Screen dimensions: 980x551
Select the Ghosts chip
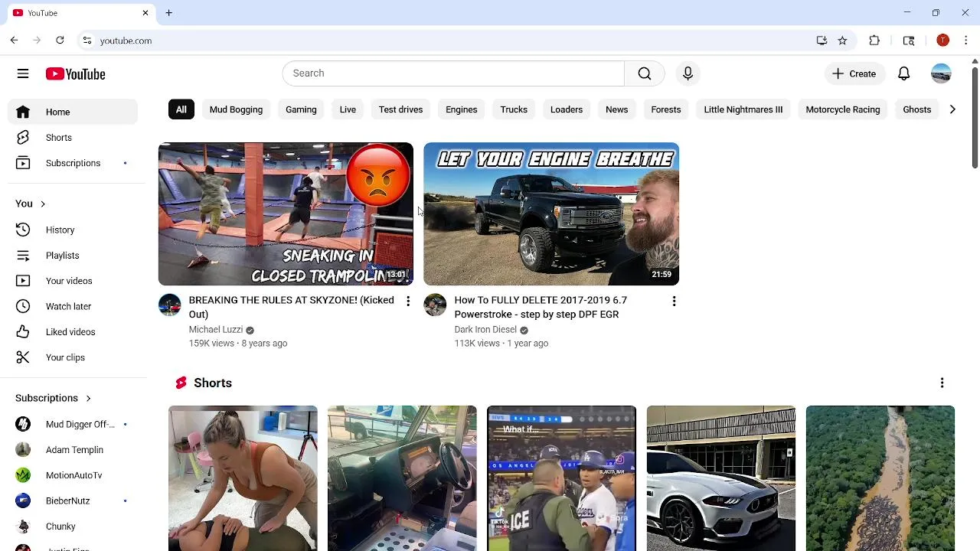point(917,109)
